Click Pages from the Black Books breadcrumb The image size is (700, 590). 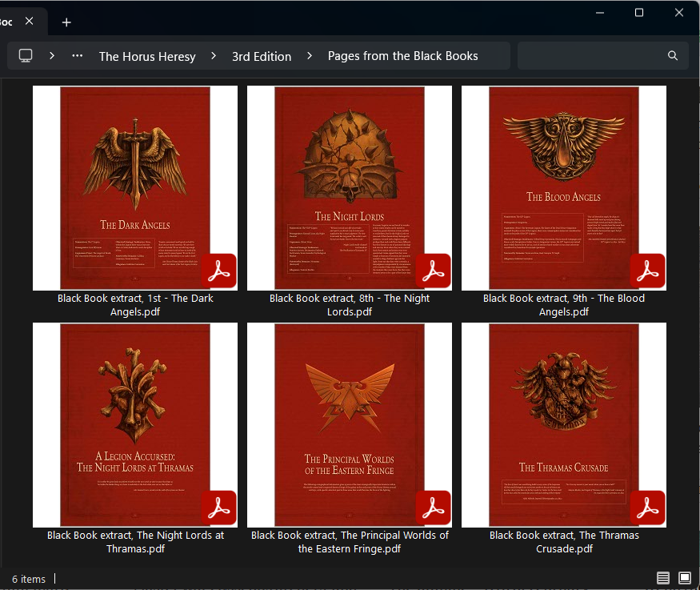(402, 56)
